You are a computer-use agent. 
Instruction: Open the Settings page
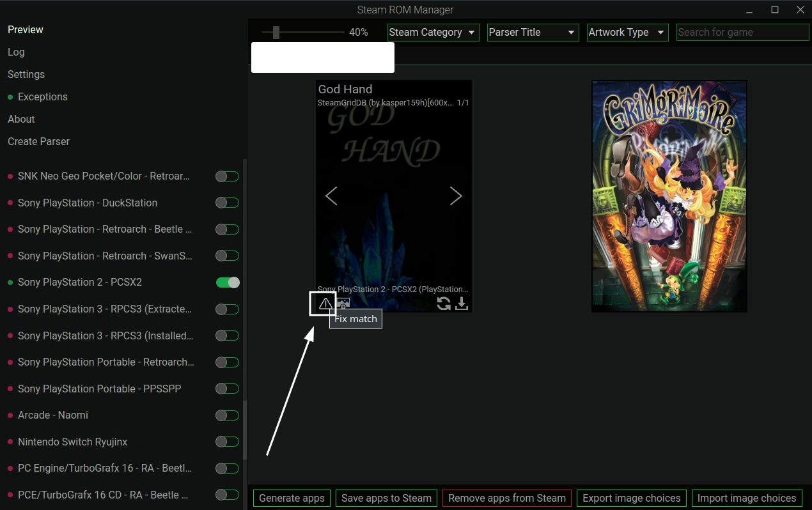point(26,74)
